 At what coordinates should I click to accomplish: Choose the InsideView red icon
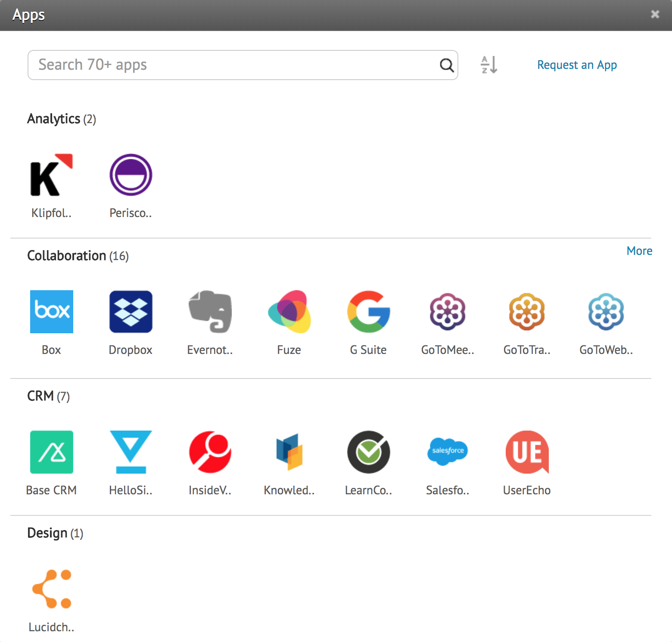[x=210, y=452]
